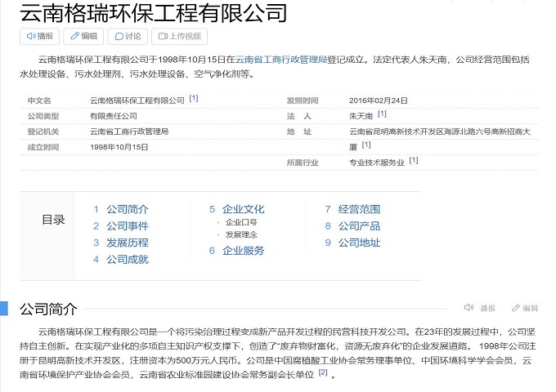Click the 播报 button under the title
Screen dimensions: 556x392
point(39,37)
